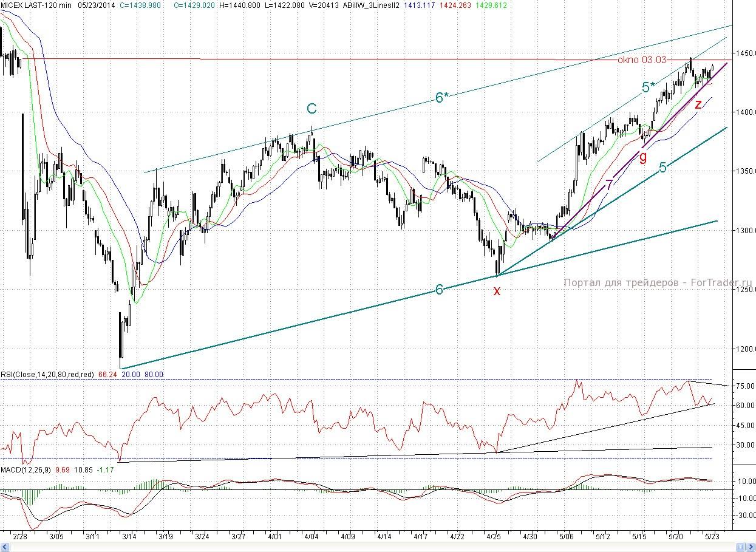The height and width of the screenshot is (552, 756).
Task: Click the MACD signal value '10.85'
Action: point(82,470)
